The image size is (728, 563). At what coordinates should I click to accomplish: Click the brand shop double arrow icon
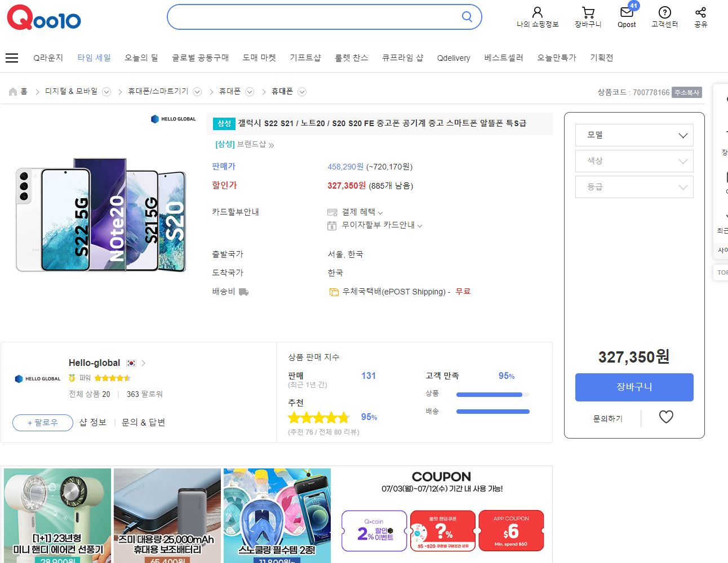pos(271,145)
